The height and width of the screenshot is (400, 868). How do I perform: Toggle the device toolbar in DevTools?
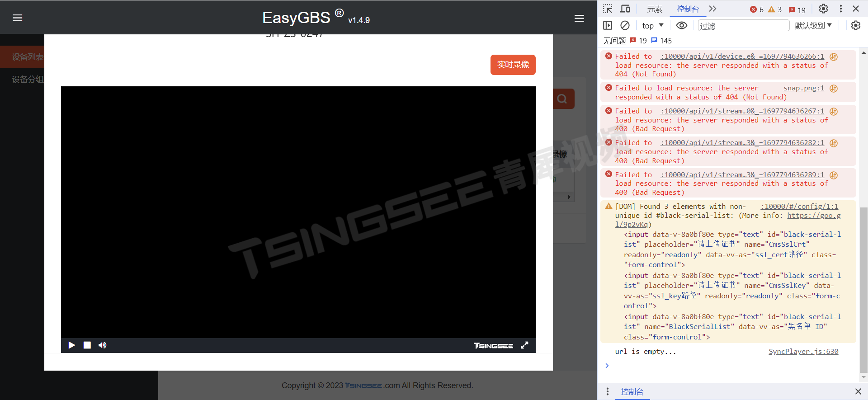[625, 9]
